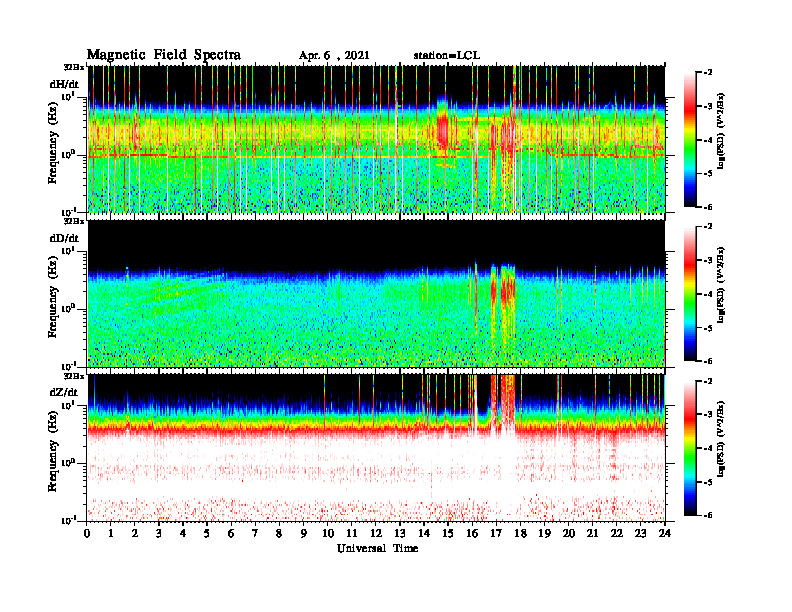Click the "Universal Time" axis title
The height and width of the screenshot is (612, 792).
click(377, 548)
